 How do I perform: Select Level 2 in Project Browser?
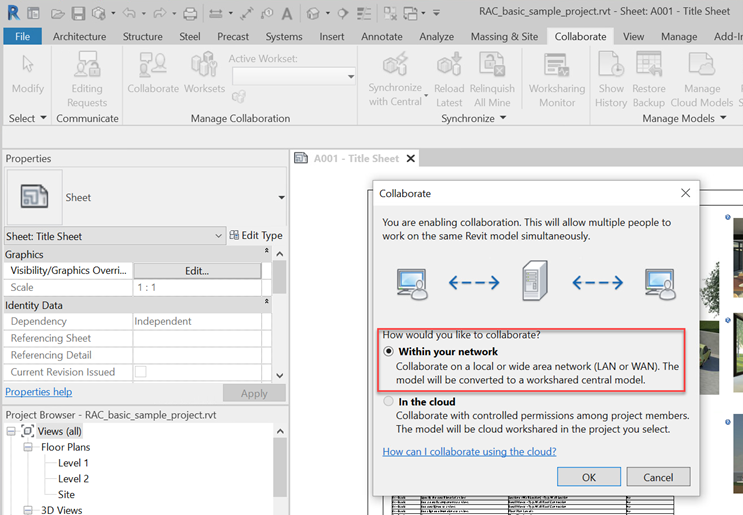[73, 479]
